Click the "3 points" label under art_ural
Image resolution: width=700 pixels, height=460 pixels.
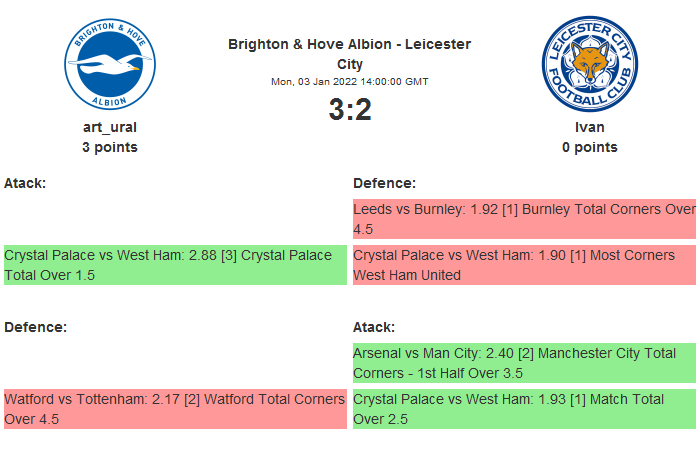110,147
